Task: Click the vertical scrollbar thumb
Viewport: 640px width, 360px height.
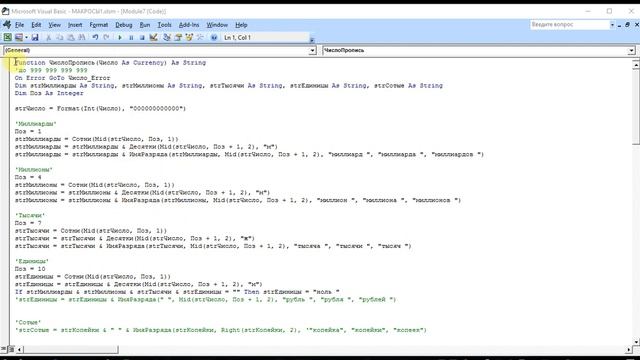Action: (636, 106)
